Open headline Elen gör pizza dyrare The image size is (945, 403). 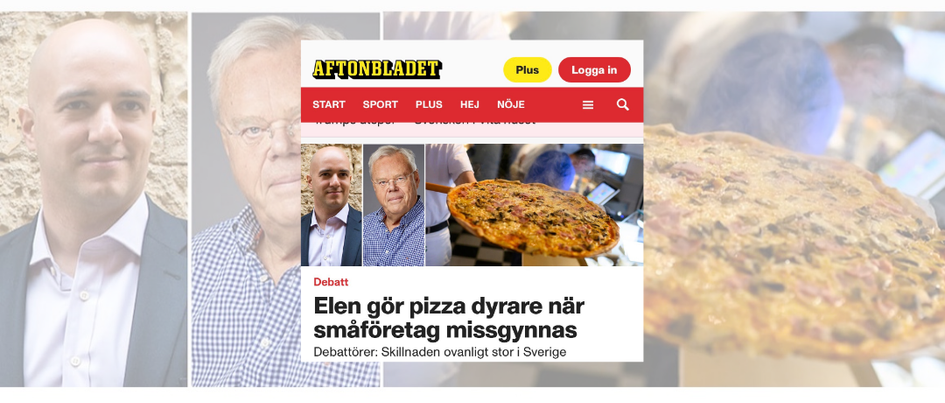point(449,318)
